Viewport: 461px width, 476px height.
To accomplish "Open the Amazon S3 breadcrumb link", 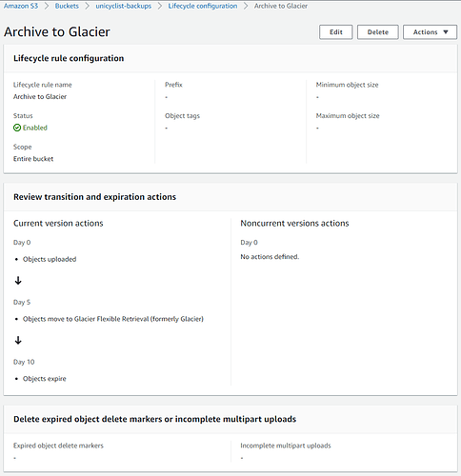I will [21, 6].
